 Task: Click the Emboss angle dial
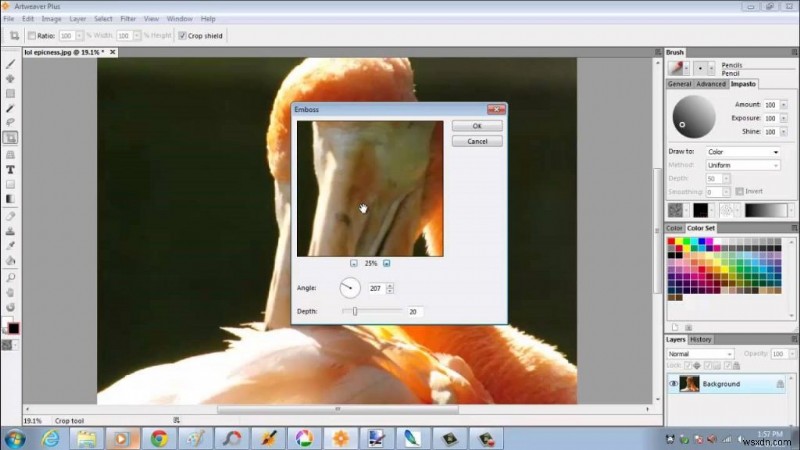coord(350,288)
